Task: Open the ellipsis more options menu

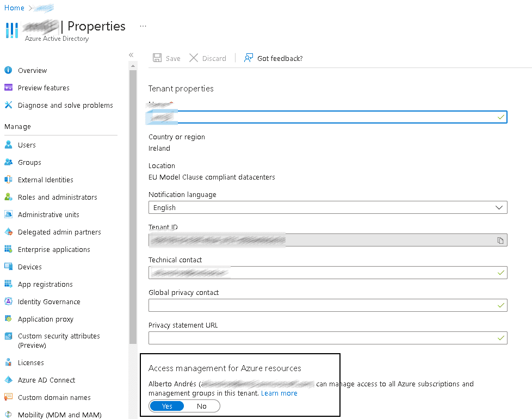Action: [143, 26]
